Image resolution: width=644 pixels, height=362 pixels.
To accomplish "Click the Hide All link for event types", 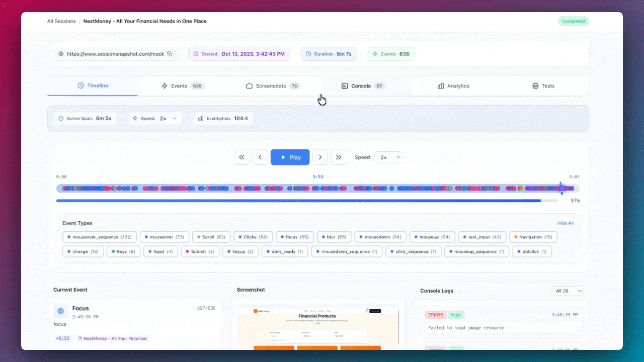I will [x=565, y=223].
